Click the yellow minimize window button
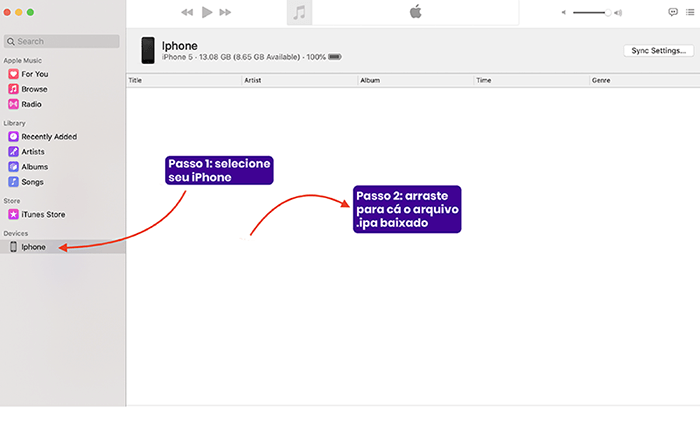 click(19, 12)
